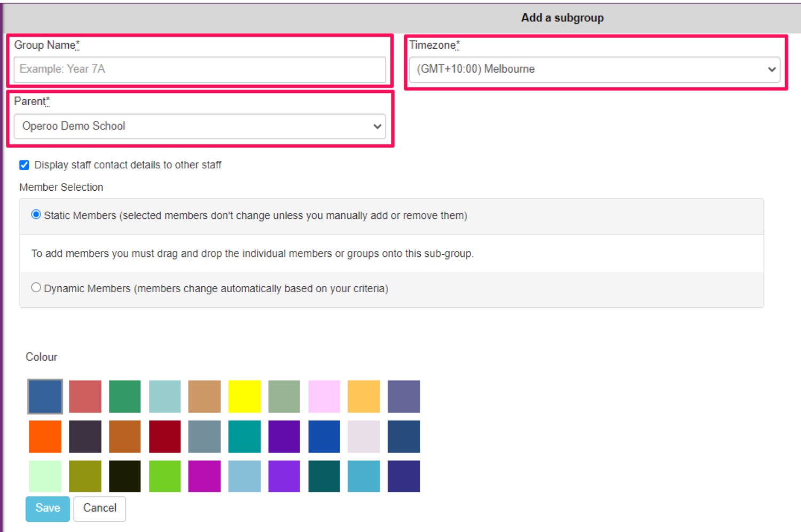
Task: Select the lime green colour swatch
Action: pos(164,476)
